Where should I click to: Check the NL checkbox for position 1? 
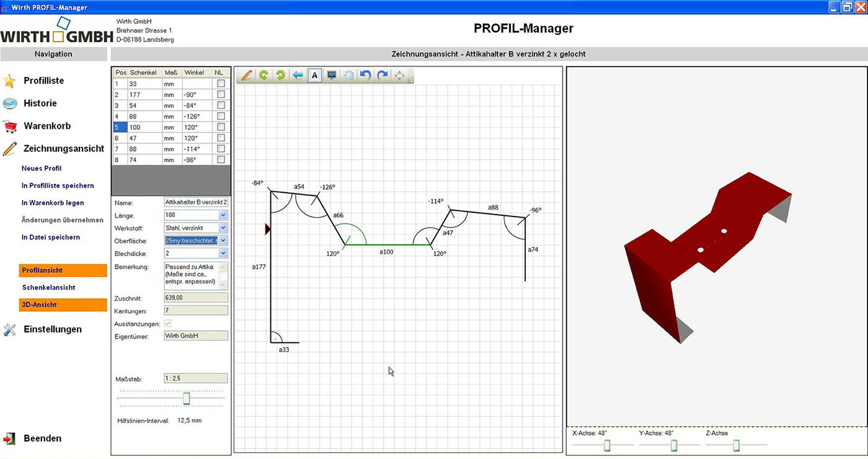221,83
